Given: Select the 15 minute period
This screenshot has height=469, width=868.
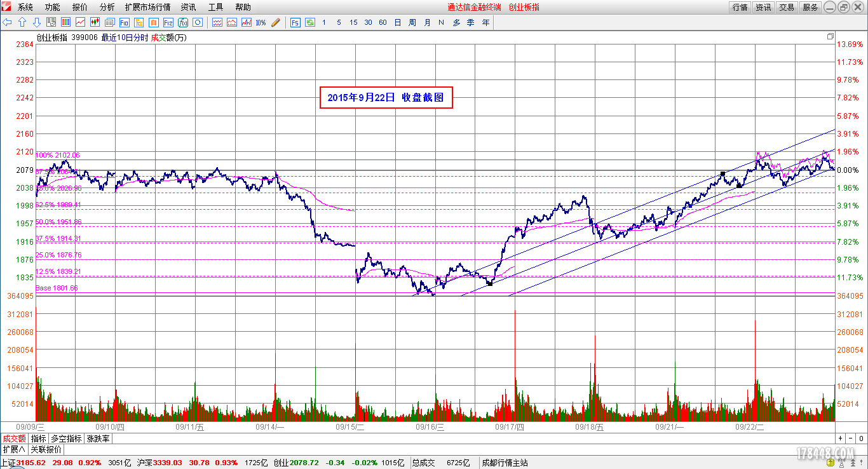Looking at the screenshot, I should click(x=353, y=22).
